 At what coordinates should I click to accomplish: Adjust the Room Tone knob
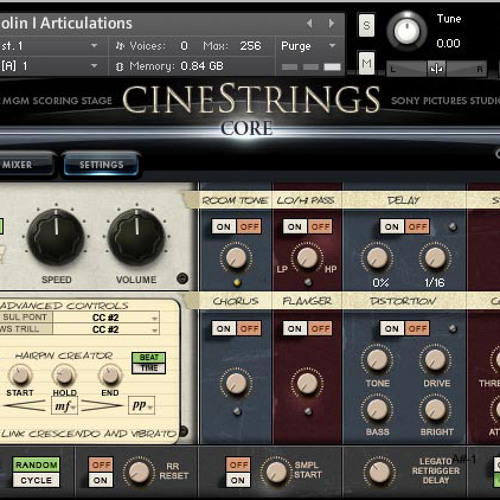236,258
